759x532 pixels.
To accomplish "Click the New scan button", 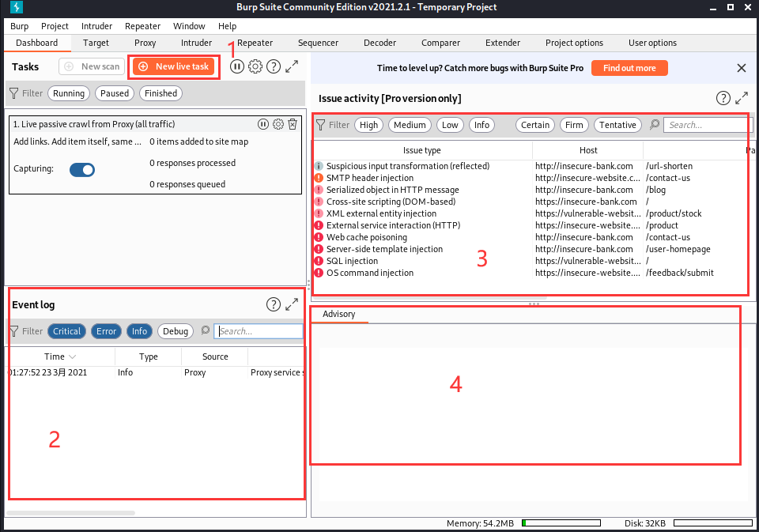I will 92,66.
